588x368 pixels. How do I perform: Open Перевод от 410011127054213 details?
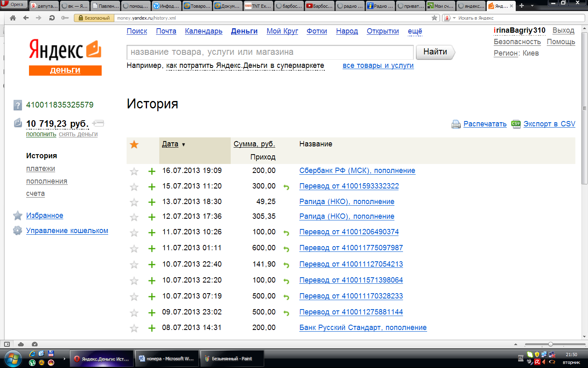pos(351,264)
